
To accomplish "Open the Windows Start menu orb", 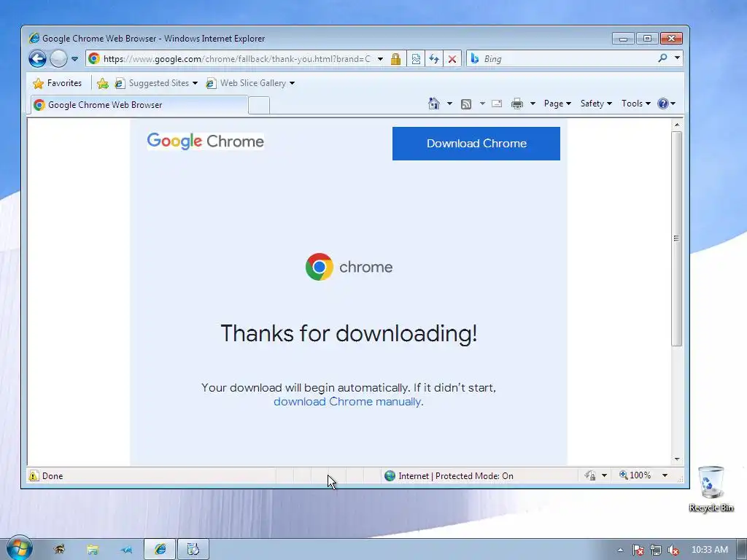I will pos(20,548).
